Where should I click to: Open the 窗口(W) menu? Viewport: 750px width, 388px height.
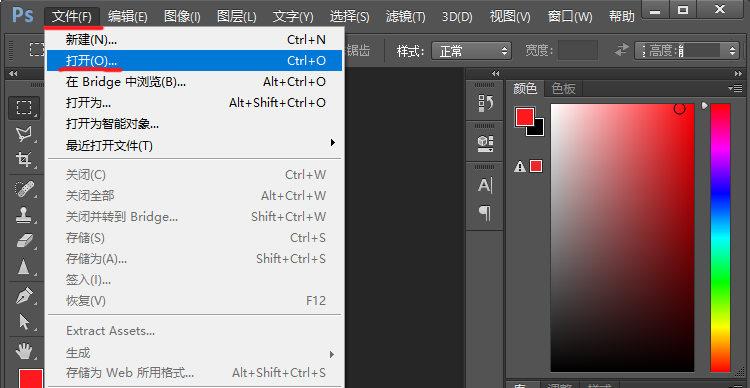[x=570, y=17]
